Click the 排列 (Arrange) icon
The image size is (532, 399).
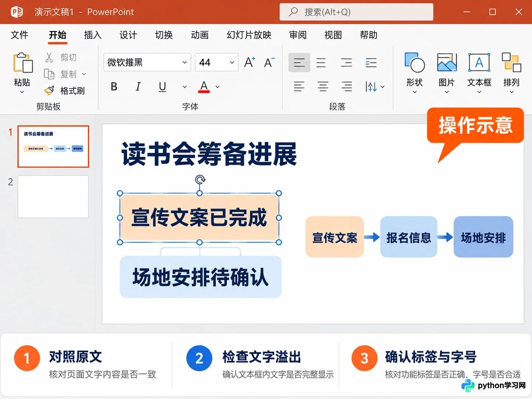click(x=512, y=62)
